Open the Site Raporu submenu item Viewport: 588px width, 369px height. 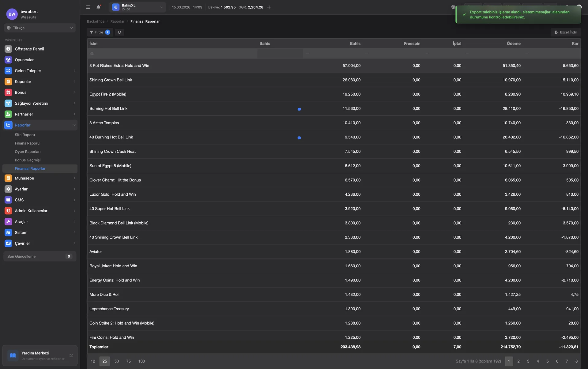pyautogui.click(x=25, y=135)
